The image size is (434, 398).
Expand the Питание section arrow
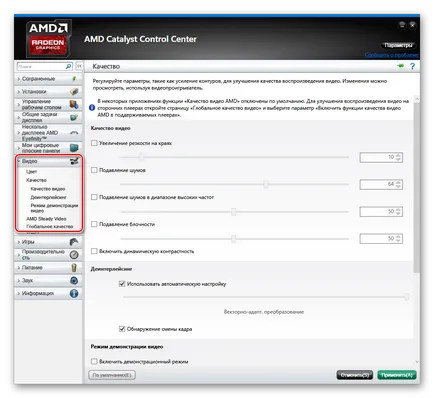19,268
